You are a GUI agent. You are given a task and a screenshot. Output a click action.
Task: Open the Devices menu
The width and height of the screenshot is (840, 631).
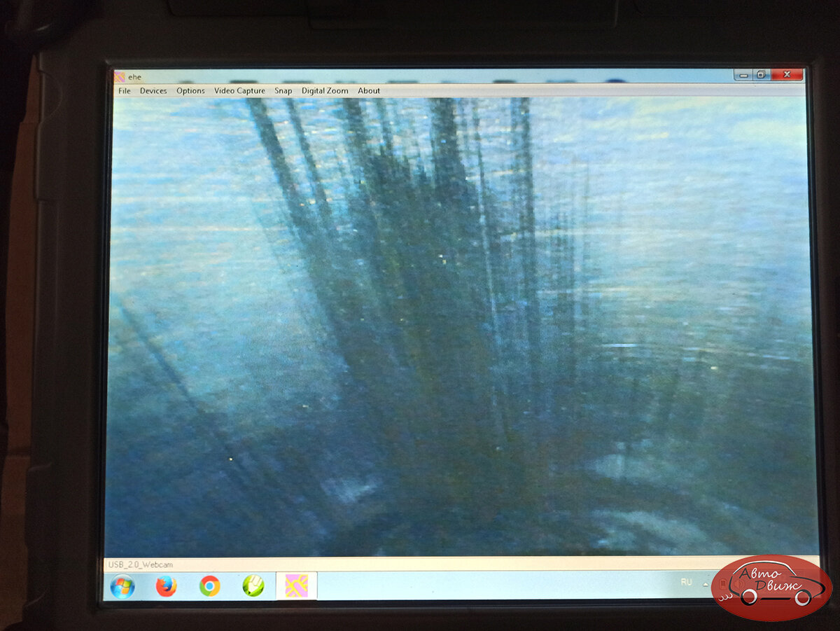[153, 91]
